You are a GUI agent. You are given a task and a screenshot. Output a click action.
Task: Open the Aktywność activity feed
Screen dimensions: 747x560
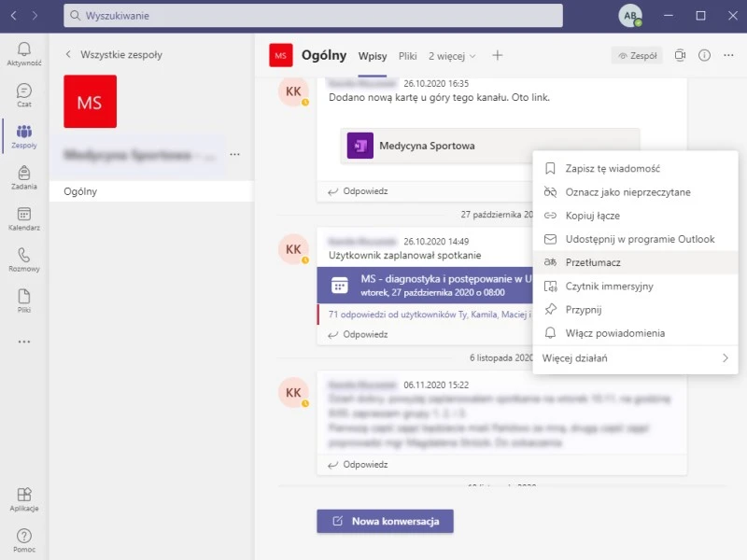coord(24,53)
